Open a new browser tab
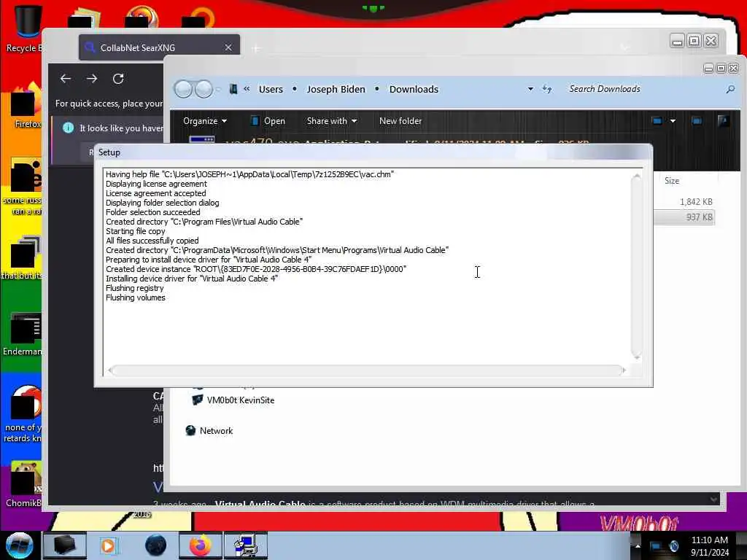Viewport: 747px width, 560px height. click(x=256, y=48)
